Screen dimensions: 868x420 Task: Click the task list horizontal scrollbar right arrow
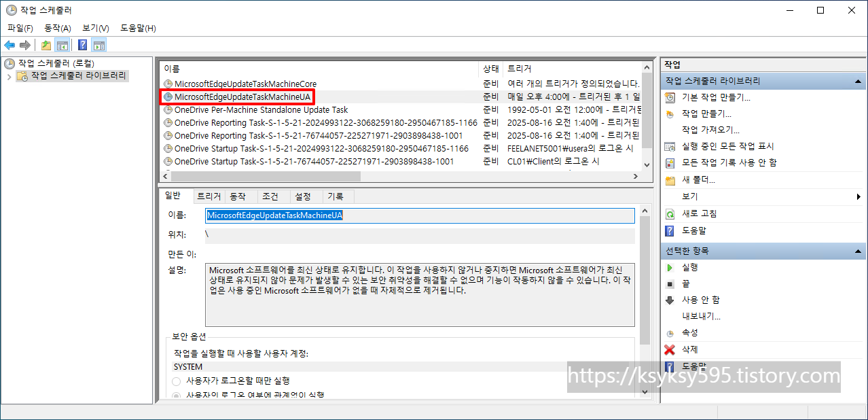[x=636, y=176]
